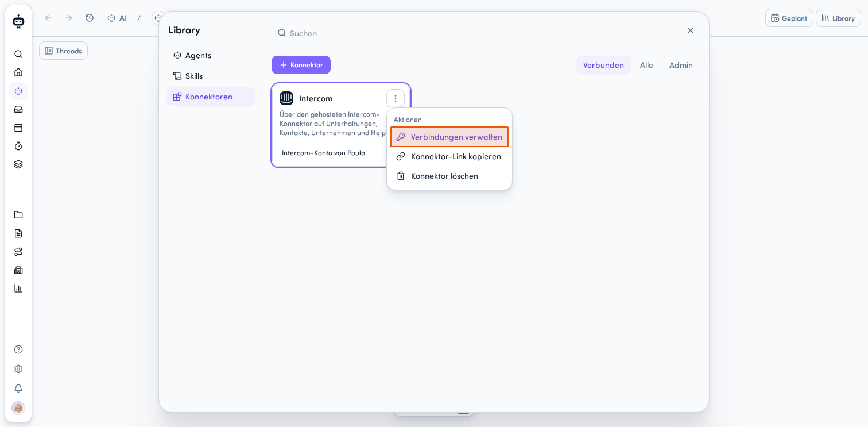The image size is (868, 427).
Task: Go to Home in the sidebar
Action: tap(18, 72)
